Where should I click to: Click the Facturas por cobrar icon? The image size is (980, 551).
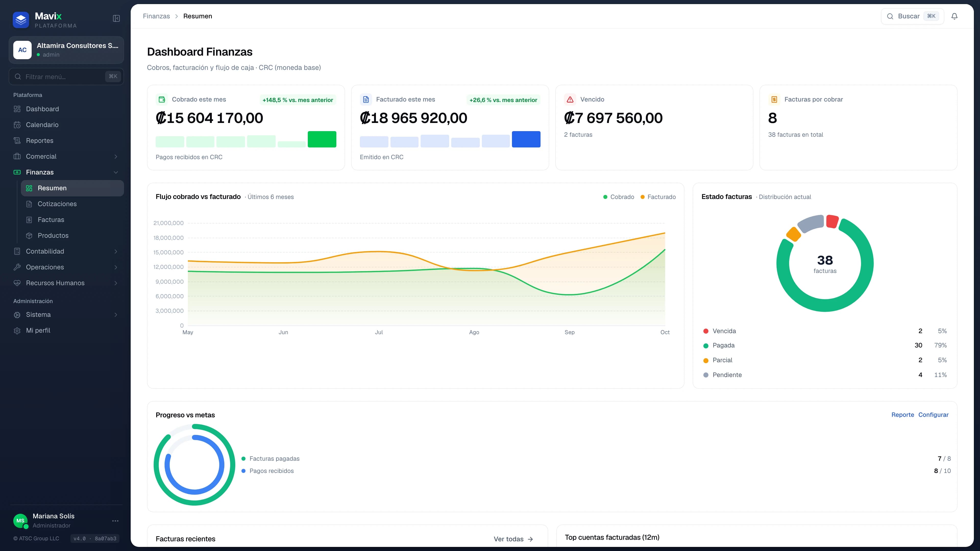(774, 100)
